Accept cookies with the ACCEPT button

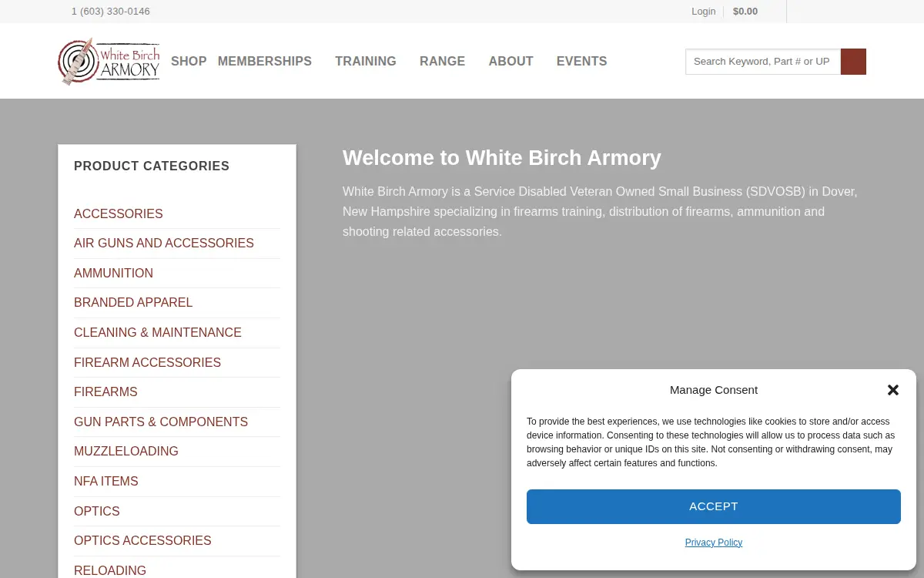coord(714,506)
